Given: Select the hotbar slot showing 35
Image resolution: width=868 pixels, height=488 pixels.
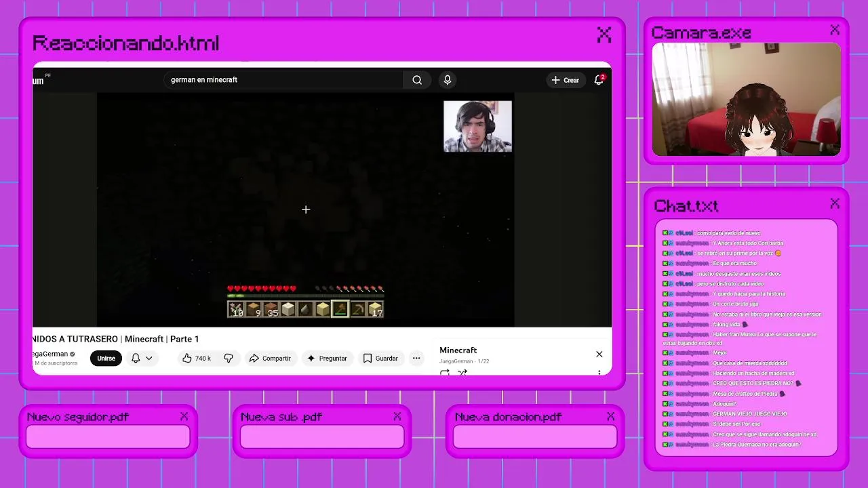Looking at the screenshot, I should (x=271, y=310).
